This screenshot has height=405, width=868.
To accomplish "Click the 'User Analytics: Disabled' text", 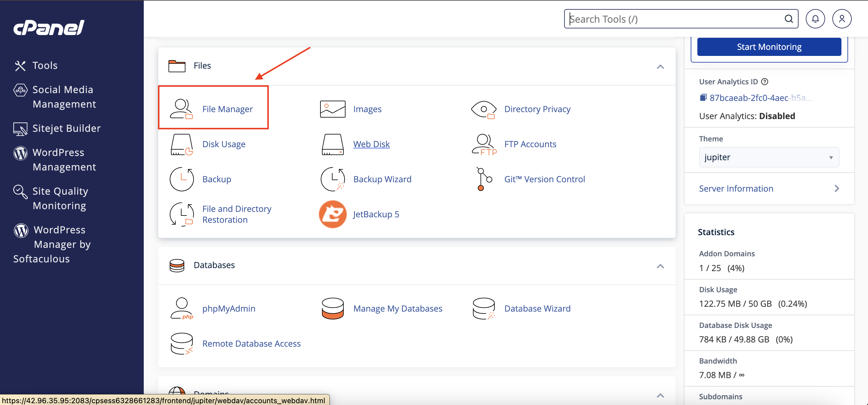I will [747, 116].
